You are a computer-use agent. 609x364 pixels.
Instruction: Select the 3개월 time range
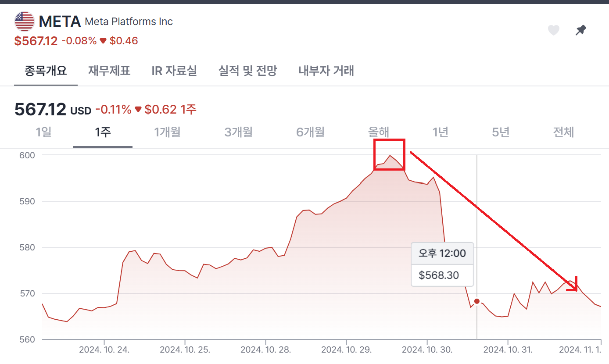(x=238, y=132)
